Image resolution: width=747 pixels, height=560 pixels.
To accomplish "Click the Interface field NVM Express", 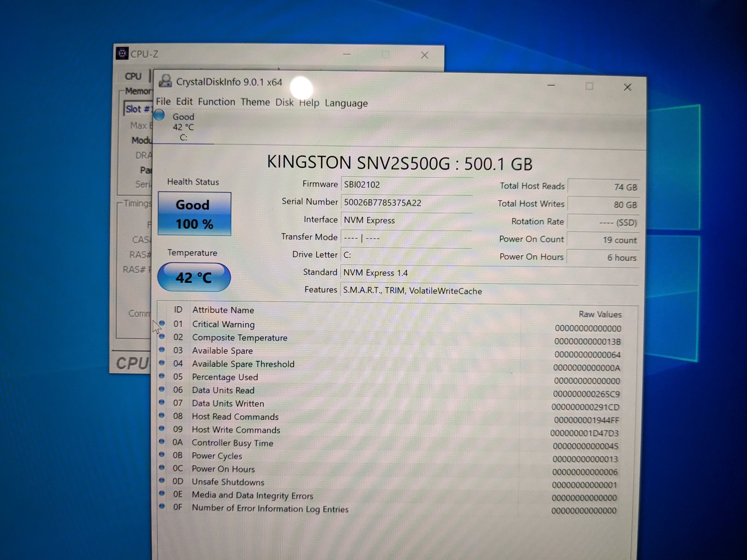I will click(x=406, y=220).
